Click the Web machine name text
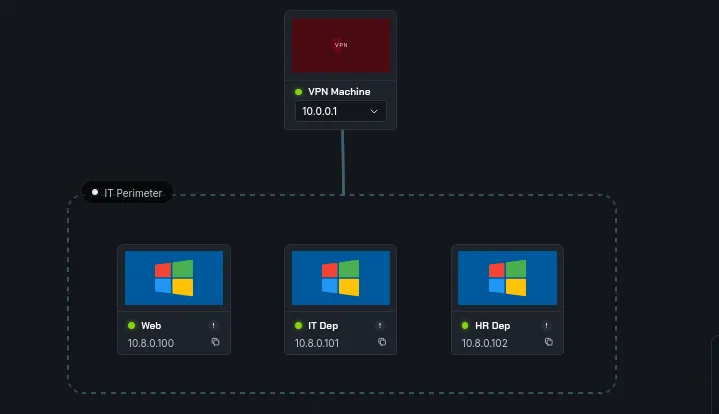Viewport: 719px width, 414px height. click(x=151, y=326)
